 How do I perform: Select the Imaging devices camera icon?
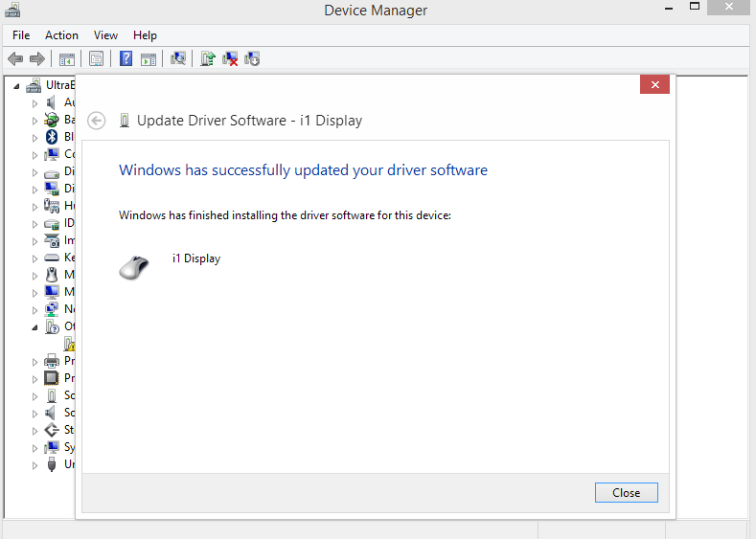click(x=52, y=240)
